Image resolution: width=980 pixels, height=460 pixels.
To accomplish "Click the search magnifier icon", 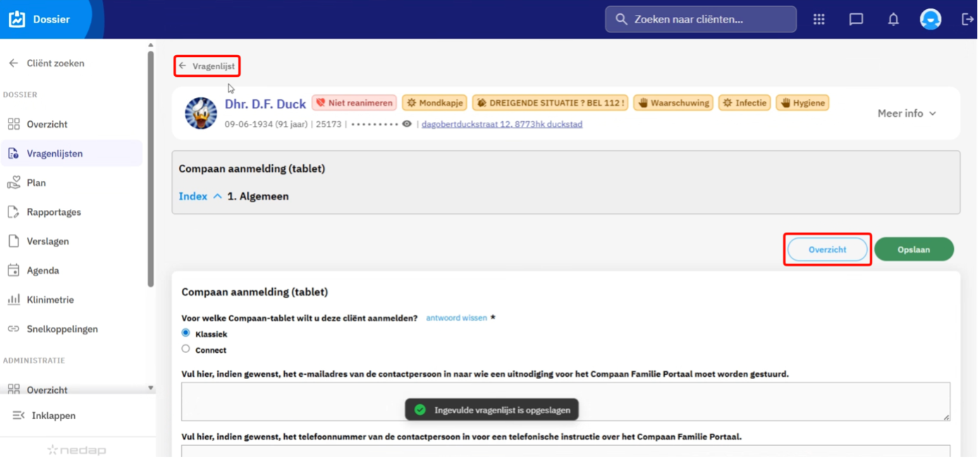I will click(621, 19).
